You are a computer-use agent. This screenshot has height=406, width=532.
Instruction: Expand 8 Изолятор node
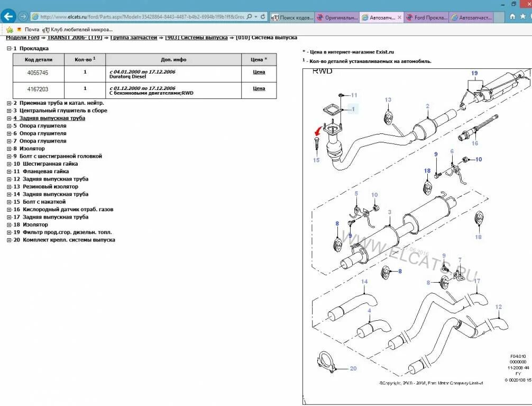9,148
